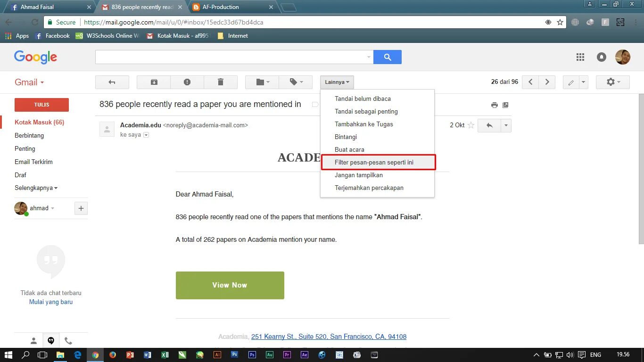Screen dimensions: 644x362
Task: Open more reply options dropdown
Action: click(x=506, y=125)
